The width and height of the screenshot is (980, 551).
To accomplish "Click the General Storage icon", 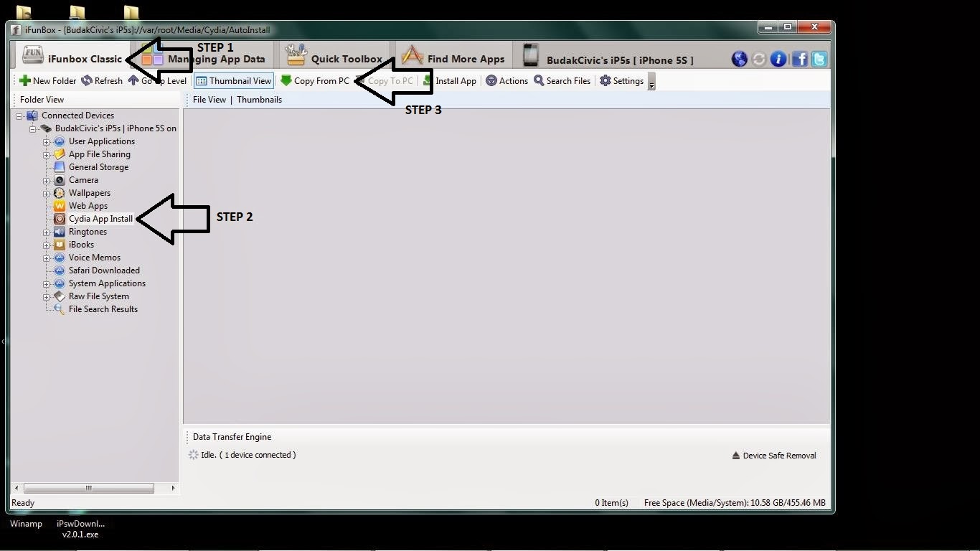I will [x=60, y=167].
